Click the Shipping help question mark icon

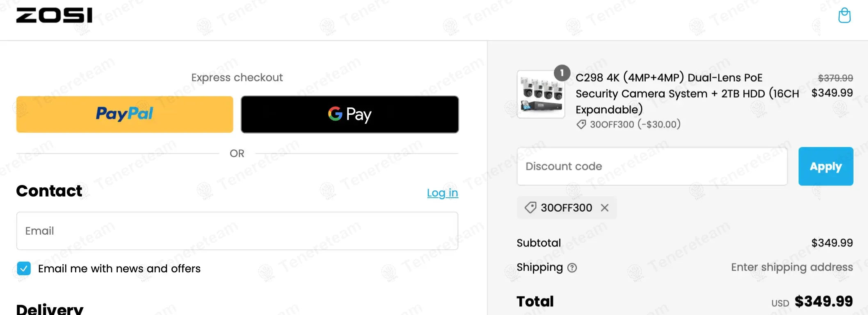tap(572, 268)
